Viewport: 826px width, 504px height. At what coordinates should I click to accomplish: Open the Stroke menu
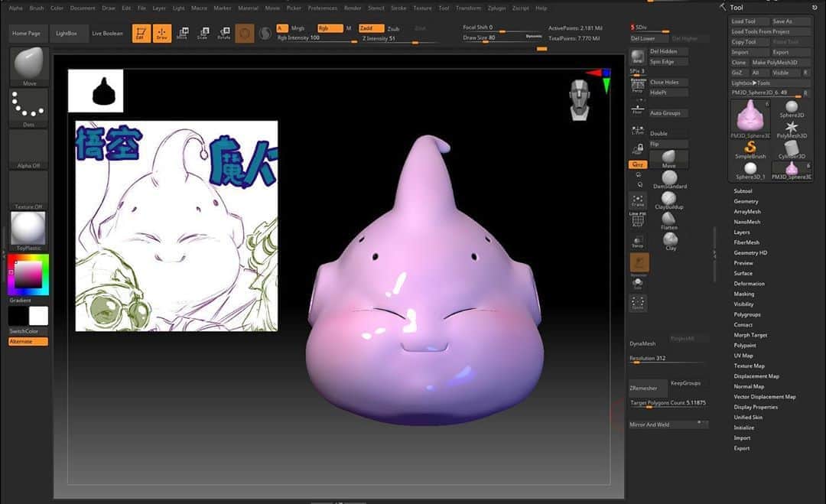pyautogui.click(x=398, y=8)
